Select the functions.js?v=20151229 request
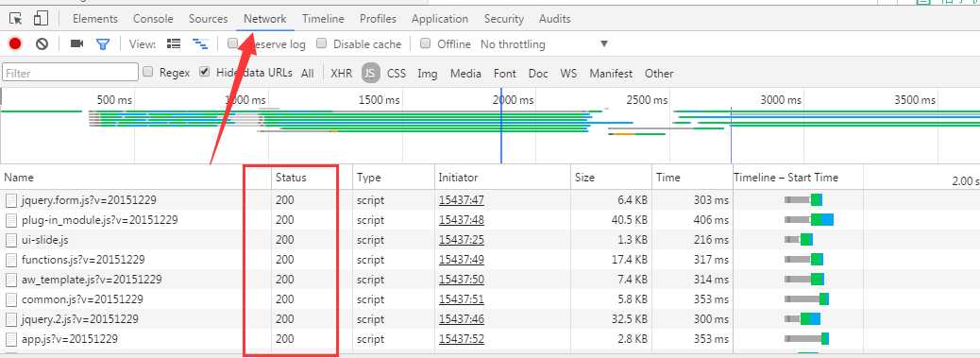The width and height of the screenshot is (980, 358). click(x=83, y=260)
